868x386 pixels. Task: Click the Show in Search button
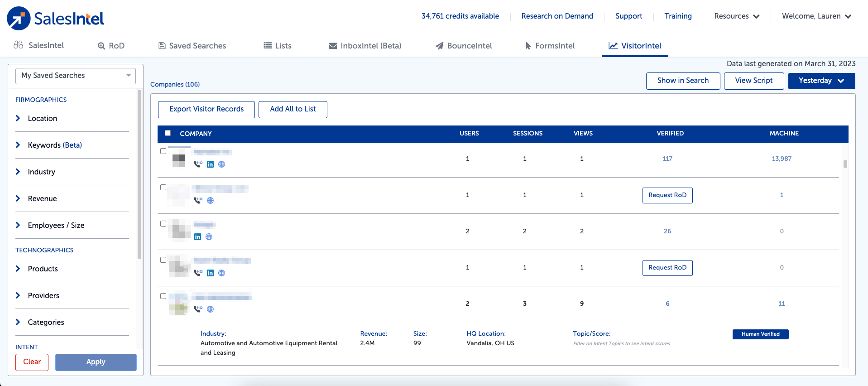683,81
